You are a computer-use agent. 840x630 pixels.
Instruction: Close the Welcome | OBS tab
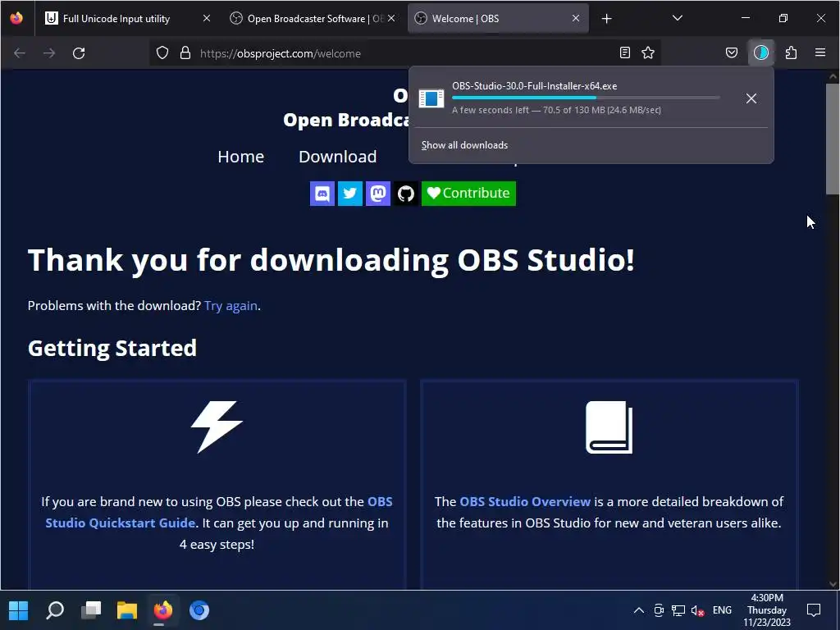[576, 18]
